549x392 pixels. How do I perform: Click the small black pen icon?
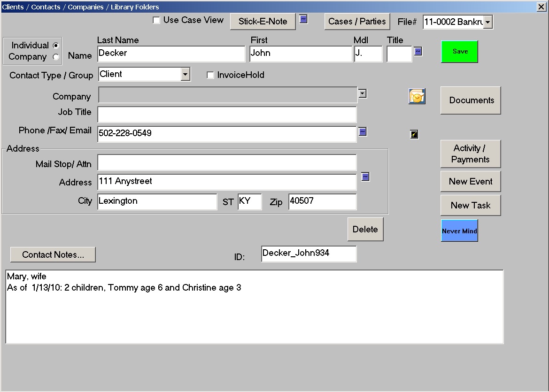pyautogui.click(x=414, y=134)
